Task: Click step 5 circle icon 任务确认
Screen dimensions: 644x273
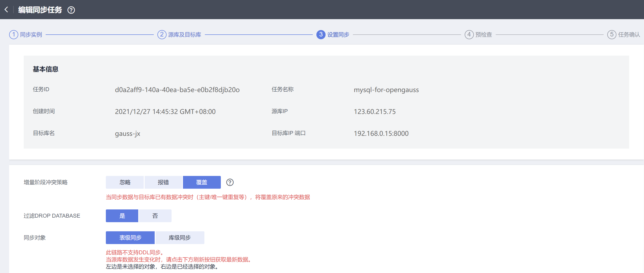Action: coord(612,34)
